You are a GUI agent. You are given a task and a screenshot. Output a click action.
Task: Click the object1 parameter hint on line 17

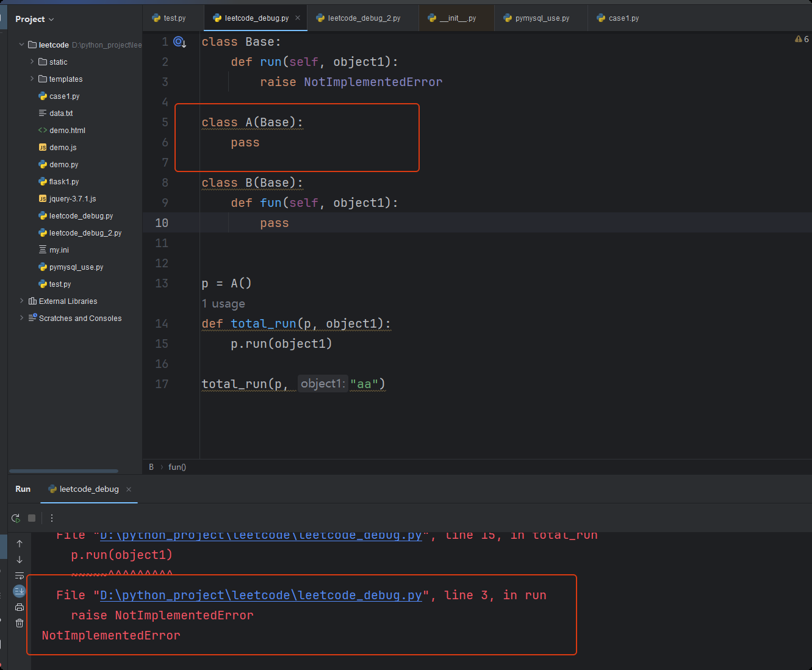tap(323, 384)
